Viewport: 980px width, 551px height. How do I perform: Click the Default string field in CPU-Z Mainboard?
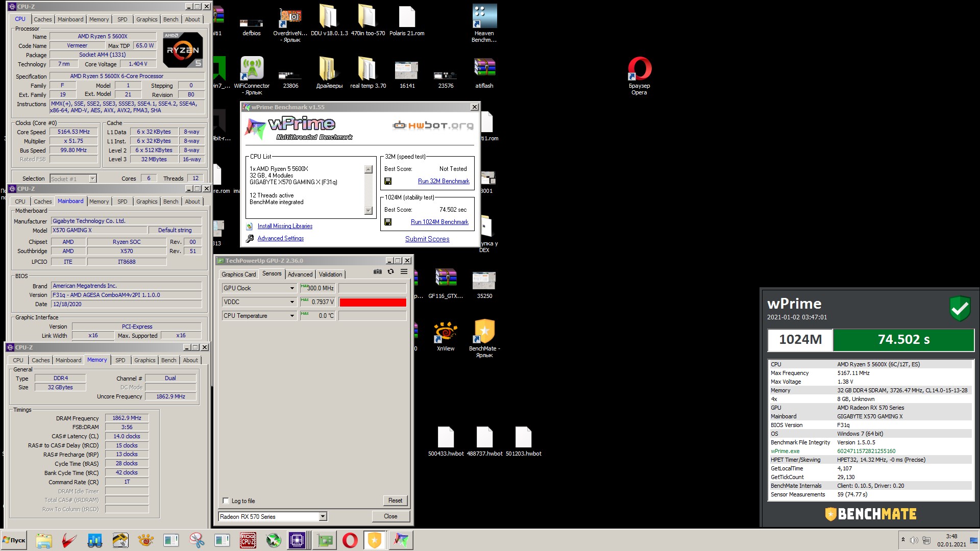[175, 230]
